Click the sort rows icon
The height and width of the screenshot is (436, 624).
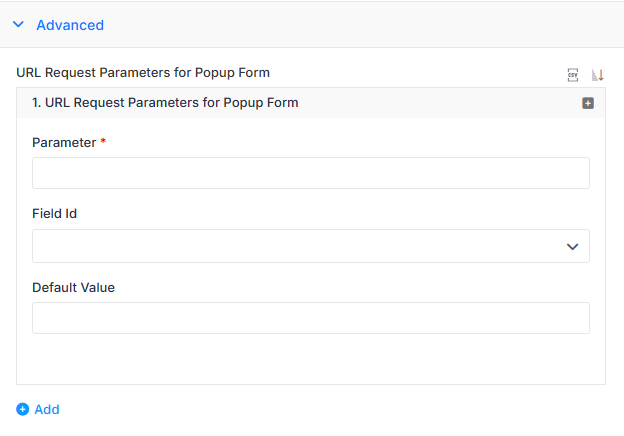point(597,75)
